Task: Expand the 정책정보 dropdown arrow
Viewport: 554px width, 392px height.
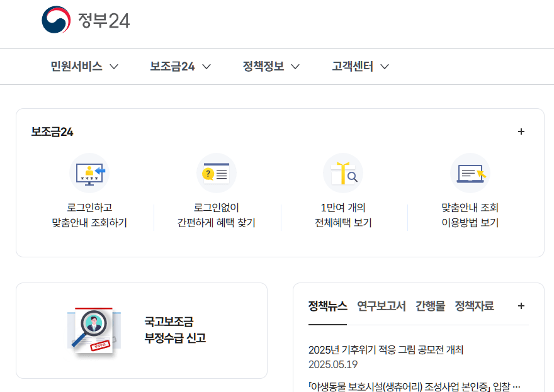Action: coord(295,66)
